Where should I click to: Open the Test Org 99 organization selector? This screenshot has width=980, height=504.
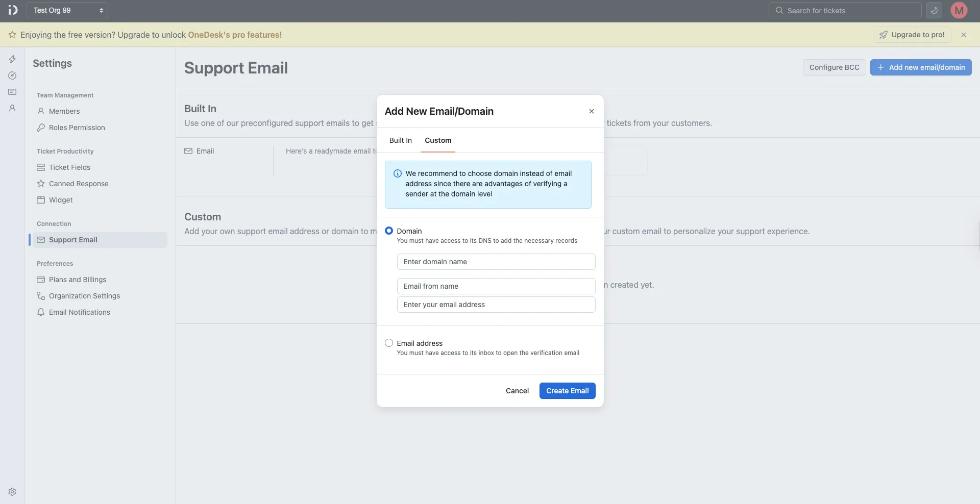coord(67,10)
